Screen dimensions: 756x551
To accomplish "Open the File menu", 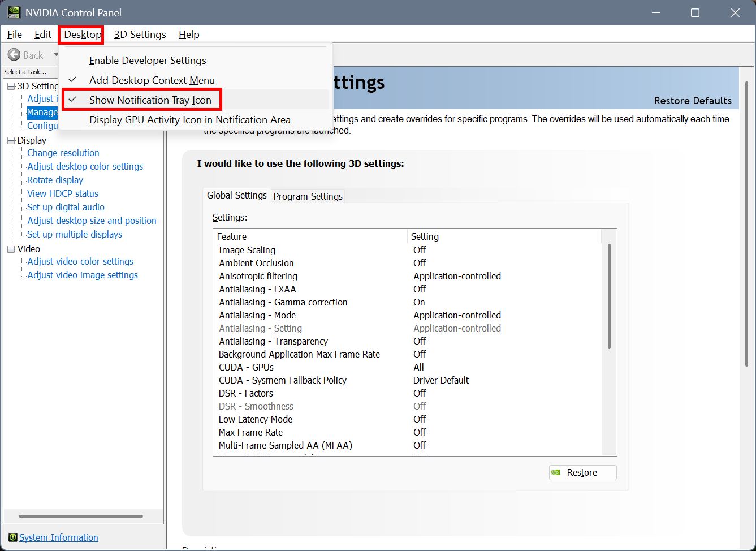I will tap(15, 35).
